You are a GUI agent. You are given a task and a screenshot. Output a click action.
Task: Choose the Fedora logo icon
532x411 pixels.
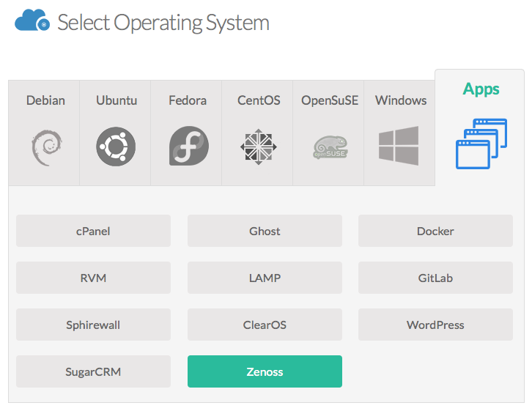click(x=189, y=146)
